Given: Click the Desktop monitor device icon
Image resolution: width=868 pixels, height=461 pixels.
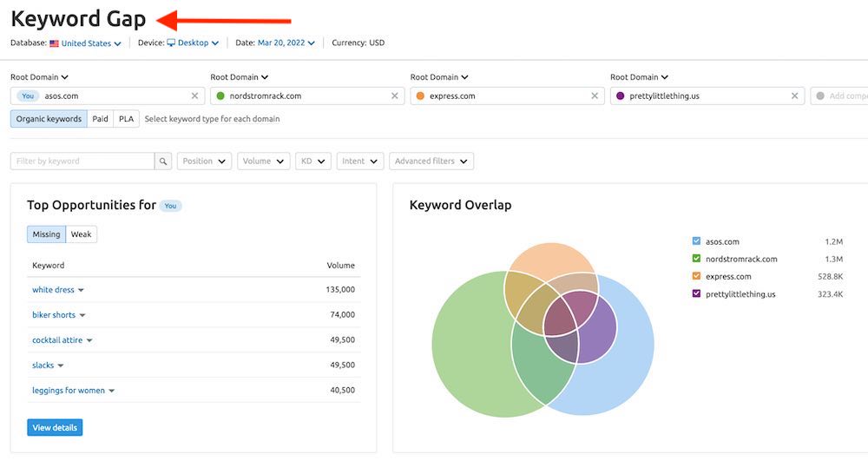Looking at the screenshot, I should coord(171,43).
